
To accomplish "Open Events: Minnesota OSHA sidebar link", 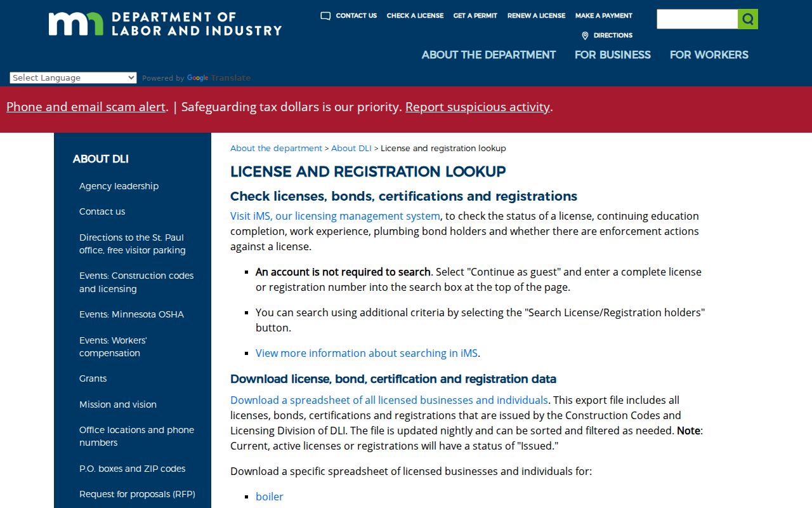I will [x=131, y=314].
